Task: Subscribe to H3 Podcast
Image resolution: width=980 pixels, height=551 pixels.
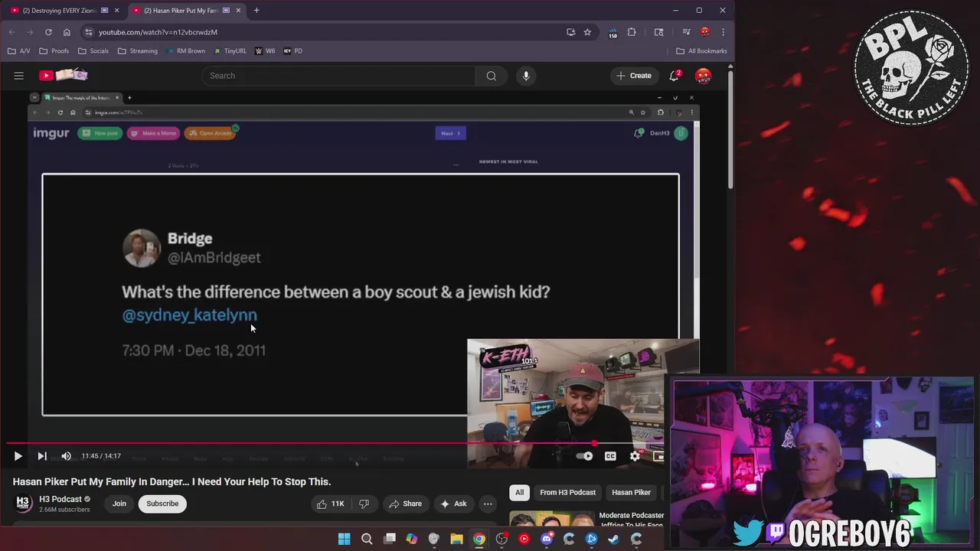Action: 162,504
